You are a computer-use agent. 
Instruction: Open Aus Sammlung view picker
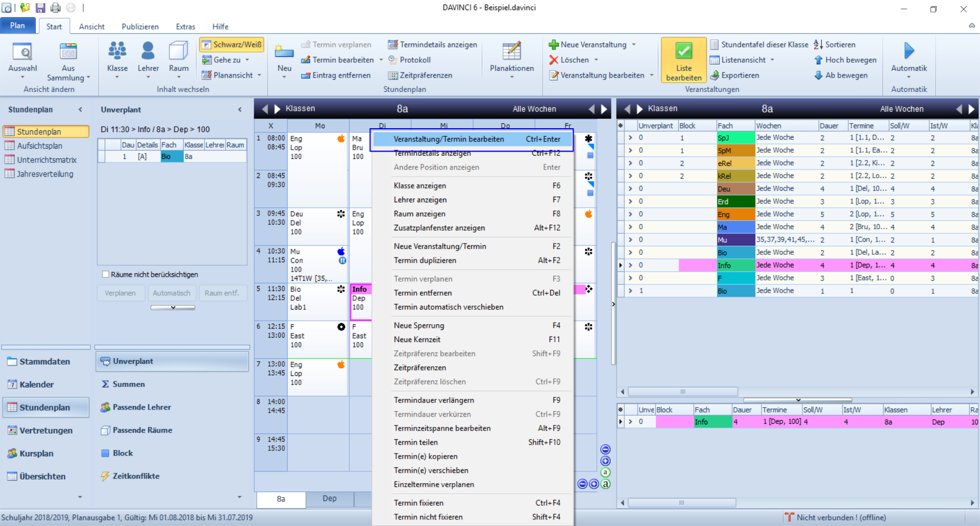68,61
